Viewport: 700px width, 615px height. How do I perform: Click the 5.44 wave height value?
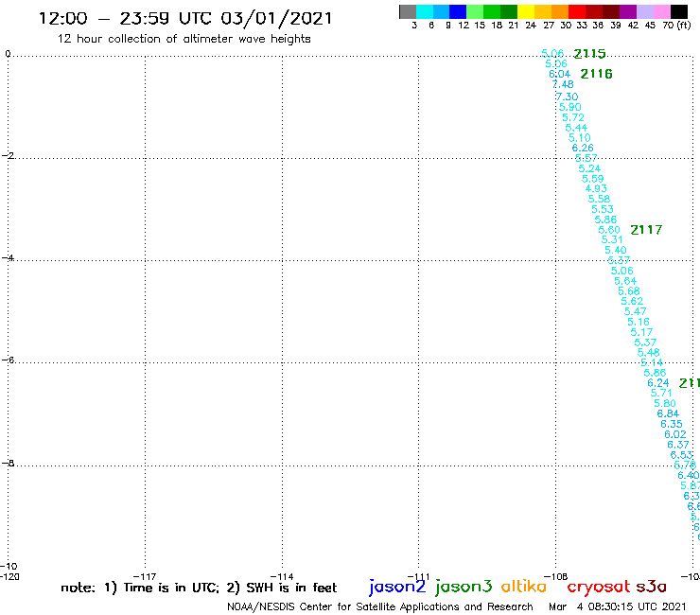click(x=576, y=128)
